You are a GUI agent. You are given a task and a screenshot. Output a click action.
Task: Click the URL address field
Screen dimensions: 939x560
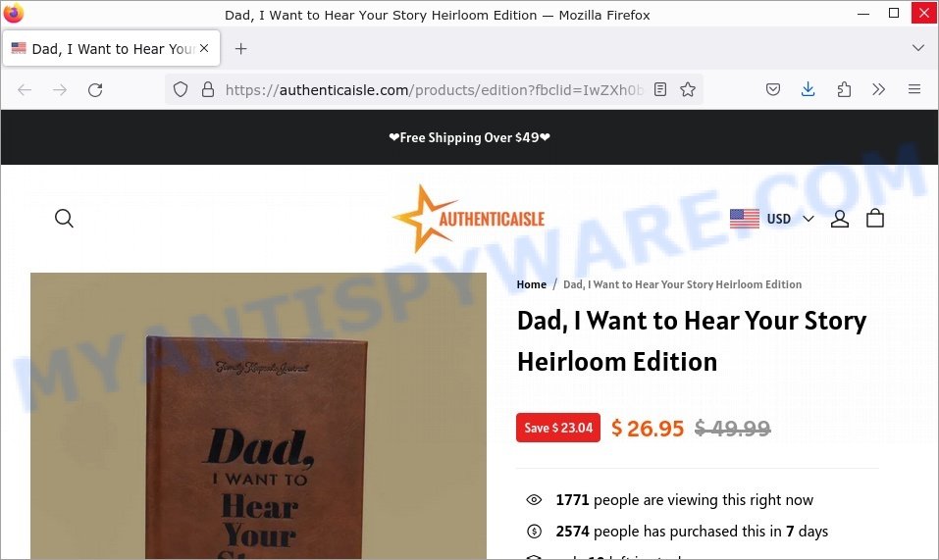(x=434, y=90)
